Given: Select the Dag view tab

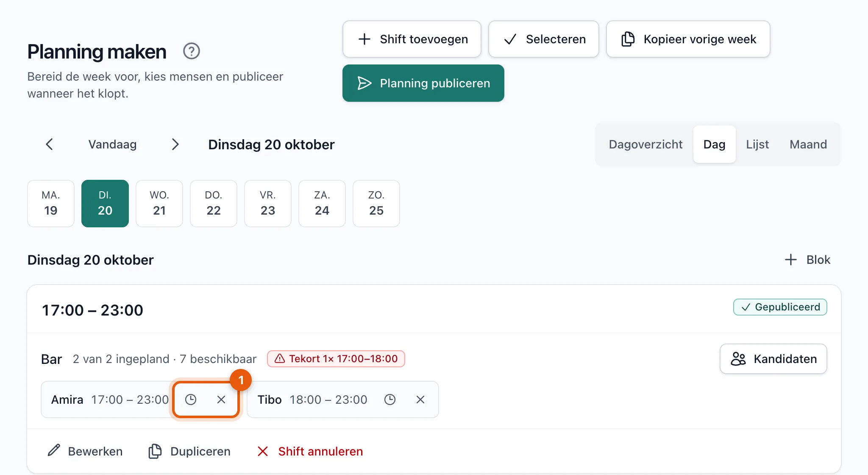Looking at the screenshot, I should click(x=715, y=144).
